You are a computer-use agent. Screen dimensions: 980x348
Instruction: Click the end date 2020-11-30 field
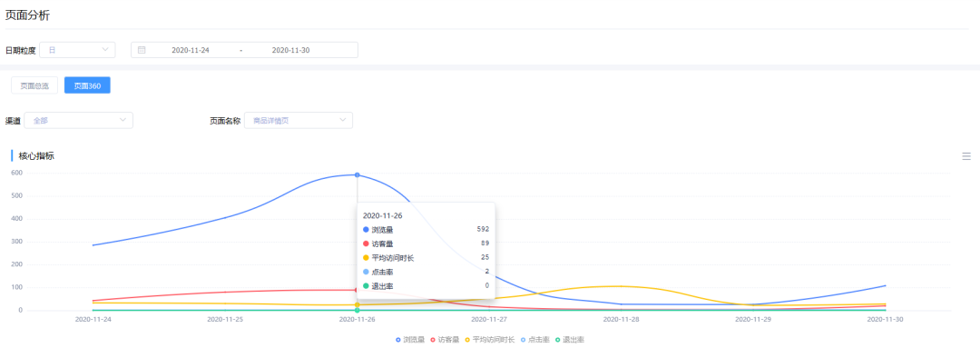(290, 50)
